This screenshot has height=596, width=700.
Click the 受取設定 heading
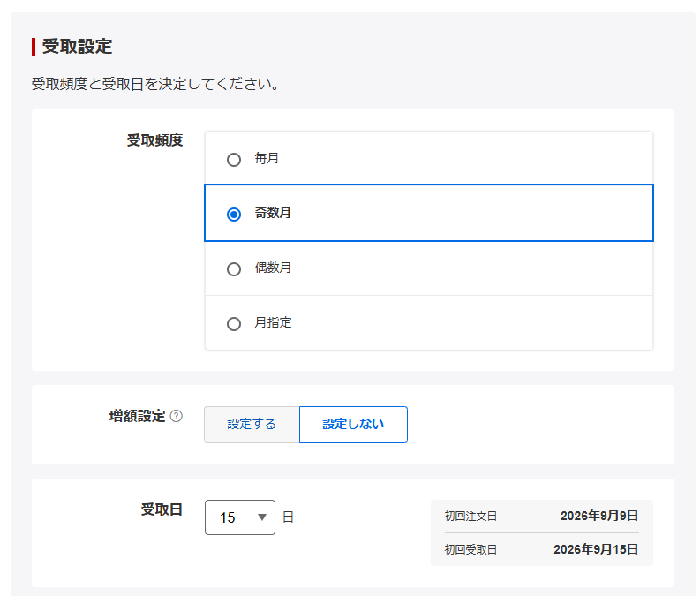pos(77,47)
